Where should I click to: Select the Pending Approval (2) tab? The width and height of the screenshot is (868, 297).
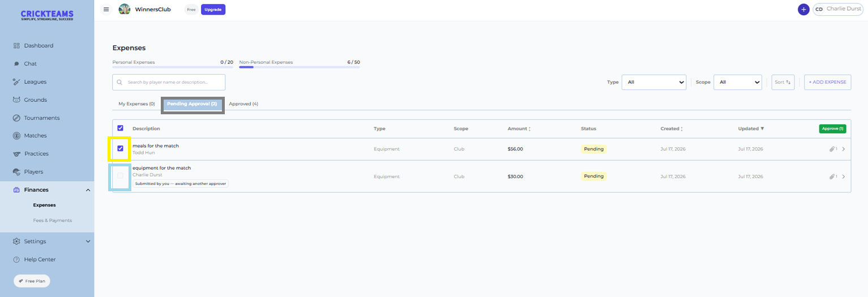coord(192,104)
